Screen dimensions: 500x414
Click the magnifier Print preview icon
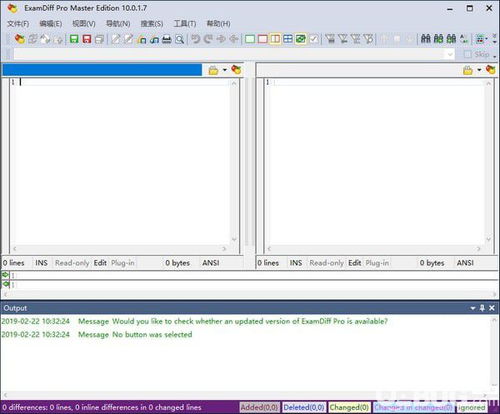[x=179, y=39]
